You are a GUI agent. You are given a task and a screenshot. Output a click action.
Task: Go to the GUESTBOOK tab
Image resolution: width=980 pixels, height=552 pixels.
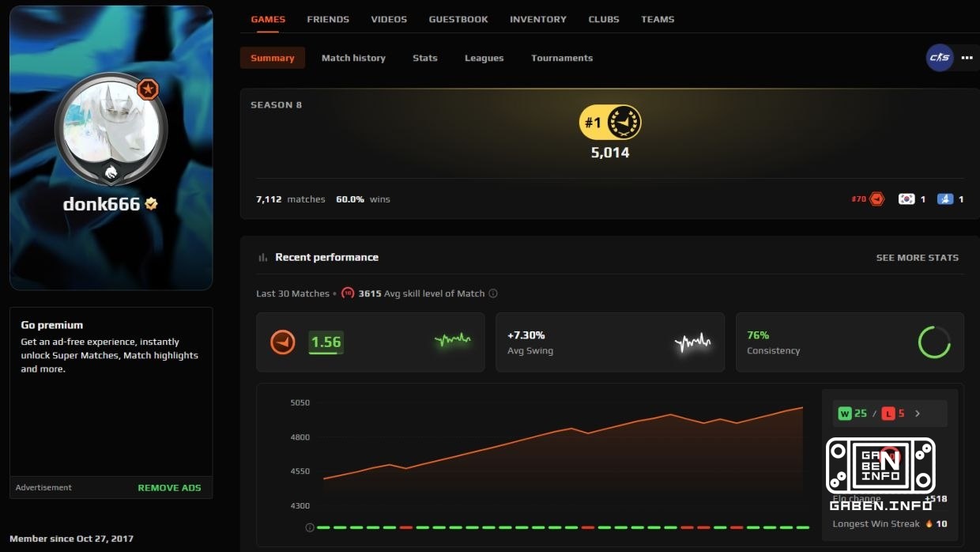(458, 19)
